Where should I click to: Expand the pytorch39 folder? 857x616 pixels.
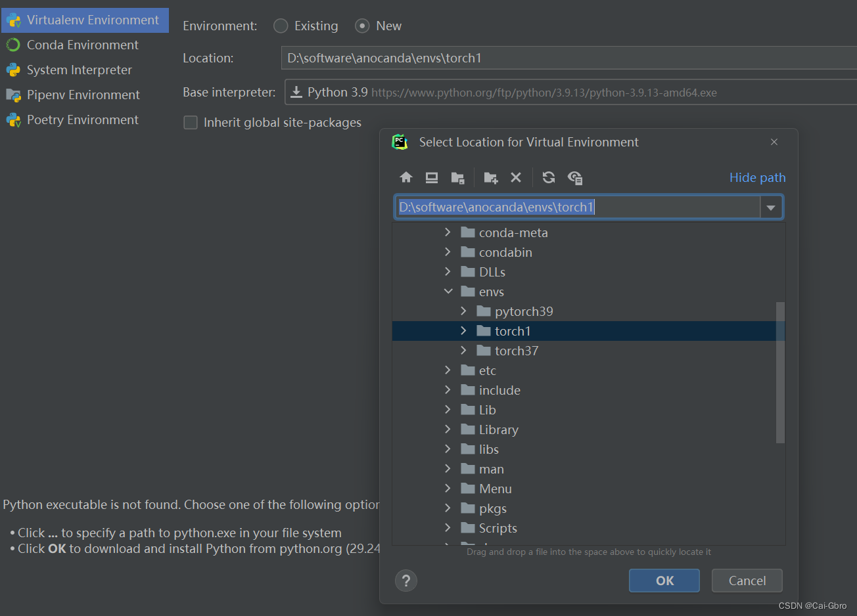click(x=463, y=311)
